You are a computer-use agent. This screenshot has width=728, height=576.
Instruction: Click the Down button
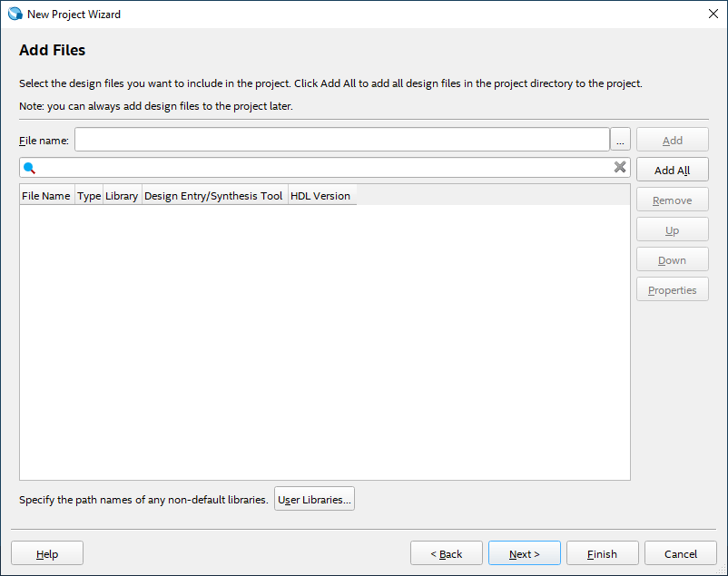coord(672,260)
